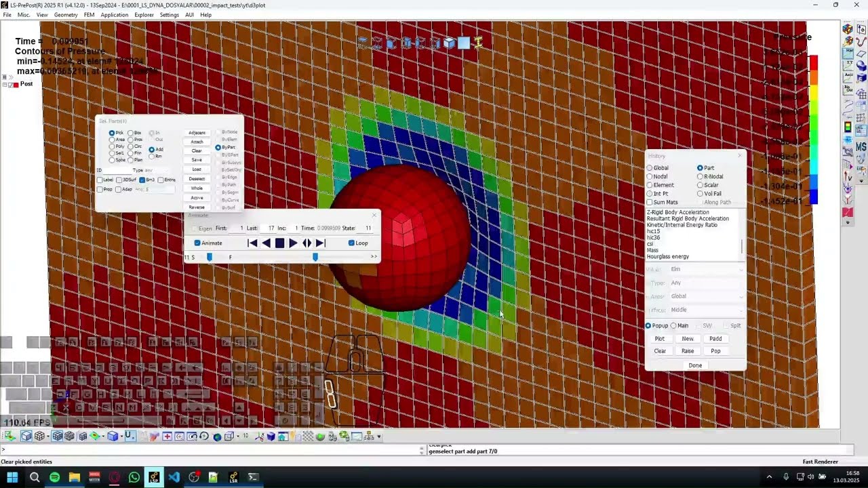Stop the animation playback

click(279, 243)
